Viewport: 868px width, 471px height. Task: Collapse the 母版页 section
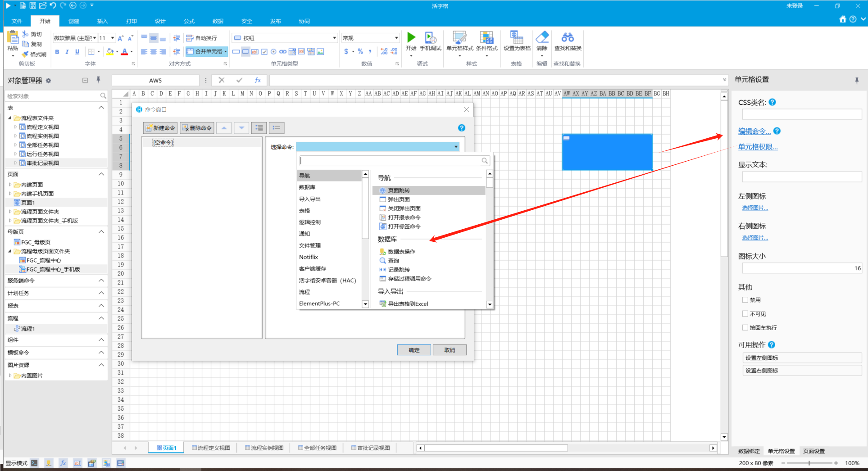pos(101,231)
